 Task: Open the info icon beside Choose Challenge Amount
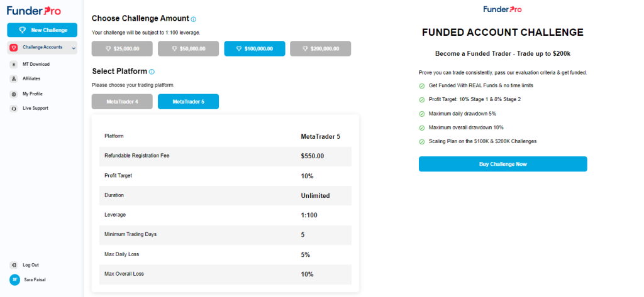click(193, 19)
